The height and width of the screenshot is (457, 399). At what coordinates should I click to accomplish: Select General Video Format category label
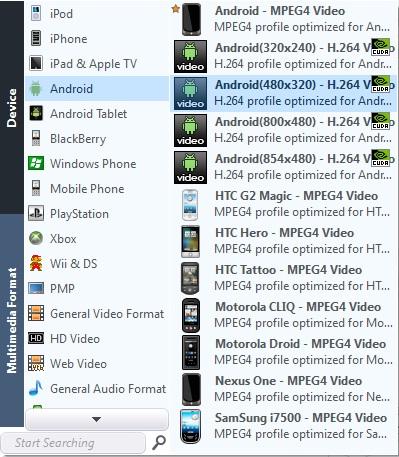coord(107,314)
